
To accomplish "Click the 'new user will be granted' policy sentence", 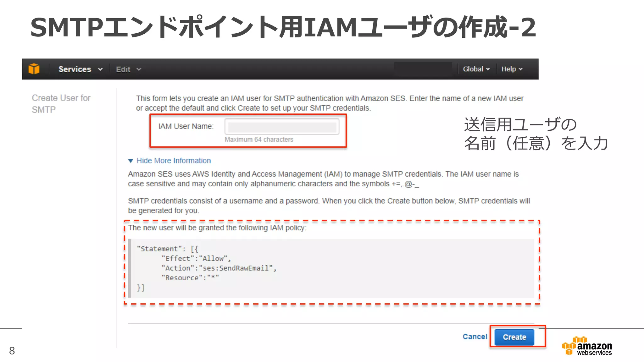I will point(217,228).
